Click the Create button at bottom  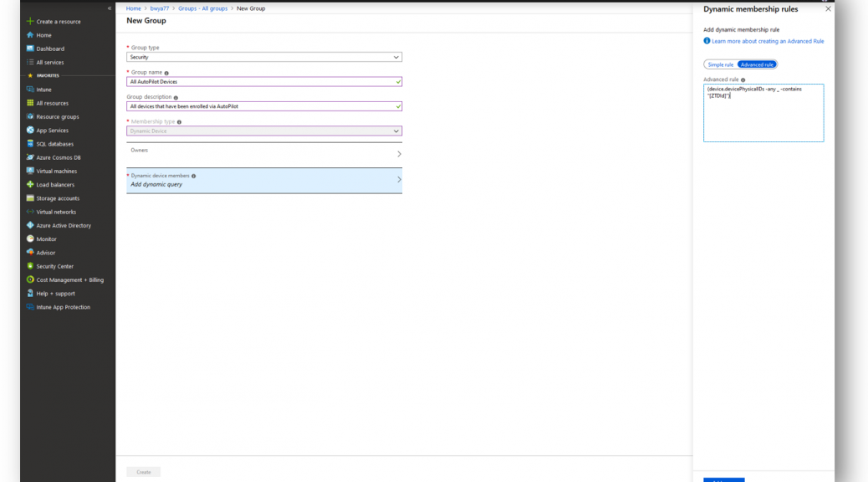click(143, 472)
